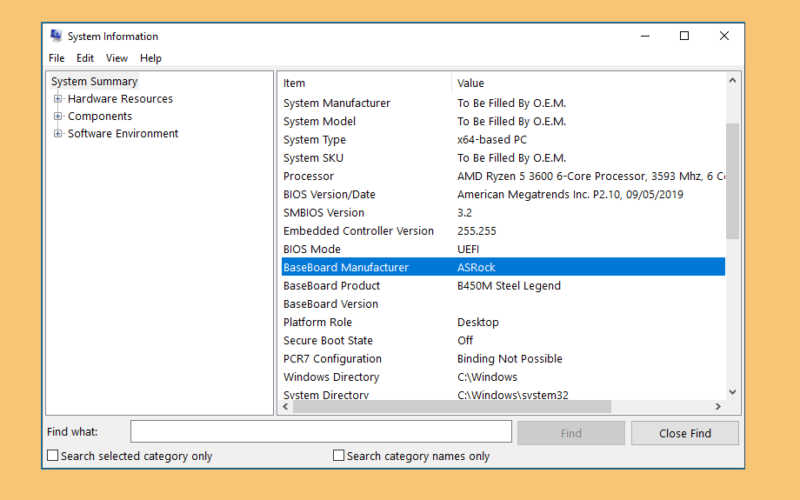
Task: Click the Binding Not Possible value
Action: point(510,359)
